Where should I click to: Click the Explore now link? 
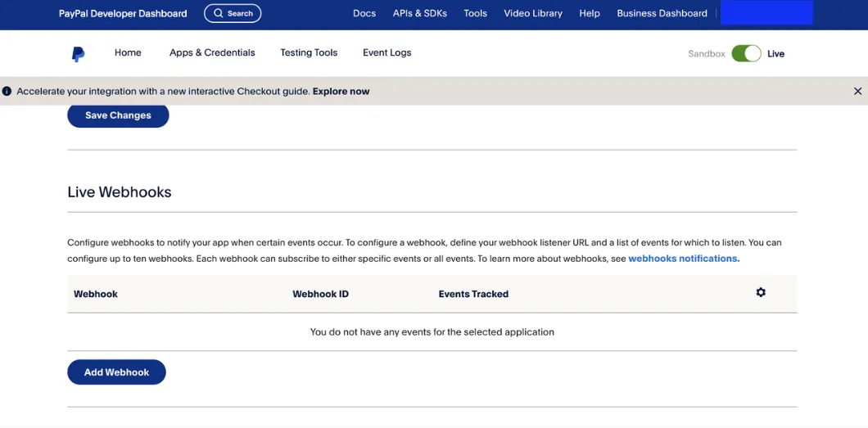[341, 91]
